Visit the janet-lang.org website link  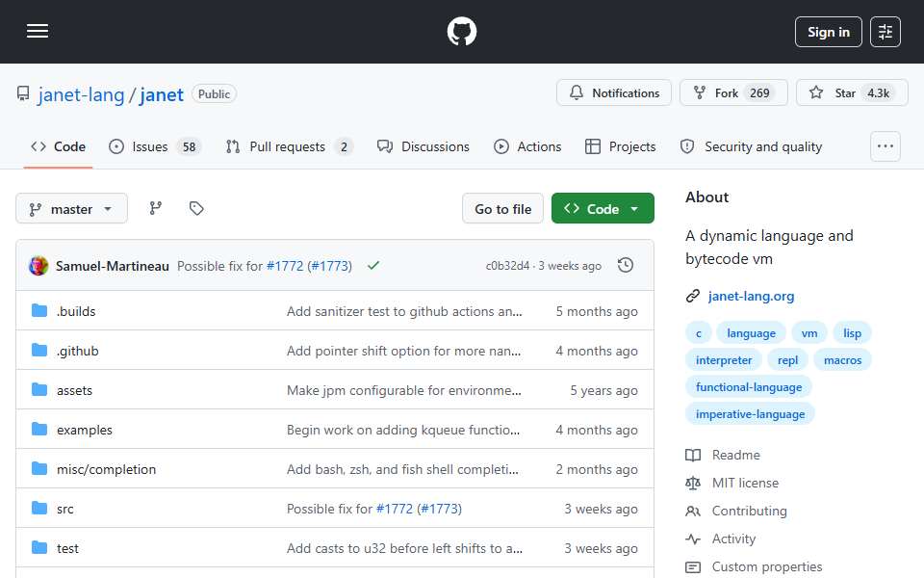coord(751,296)
